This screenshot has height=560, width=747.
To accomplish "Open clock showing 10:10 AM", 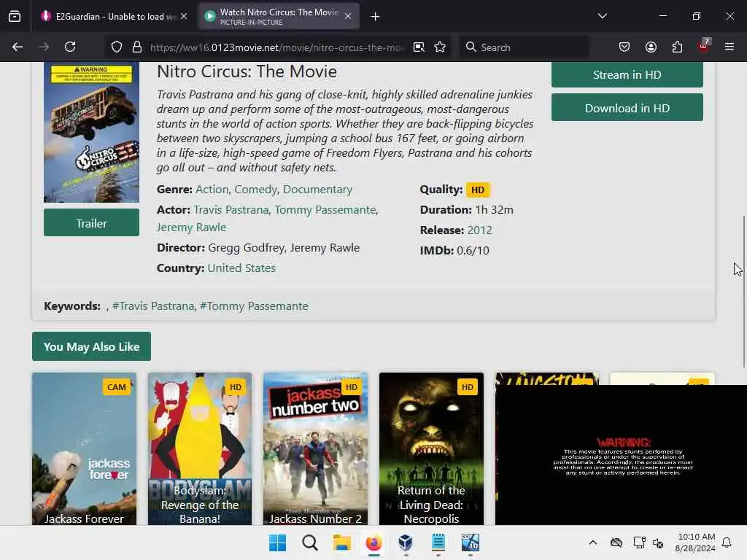I will tap(695, 542).
